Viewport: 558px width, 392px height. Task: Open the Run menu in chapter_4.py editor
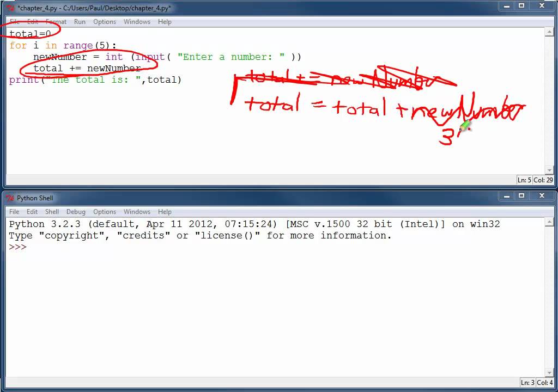coord(80,22)
